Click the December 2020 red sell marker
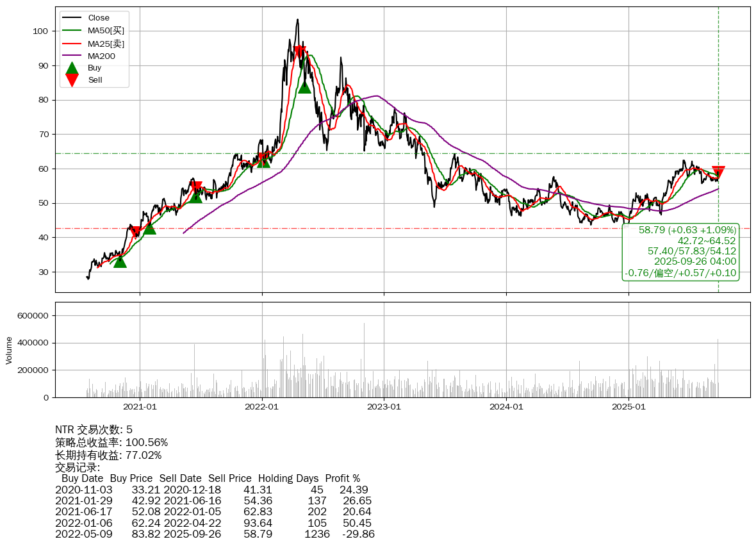The height and width of the screenshot is (546, 756). tap(135, 232)
